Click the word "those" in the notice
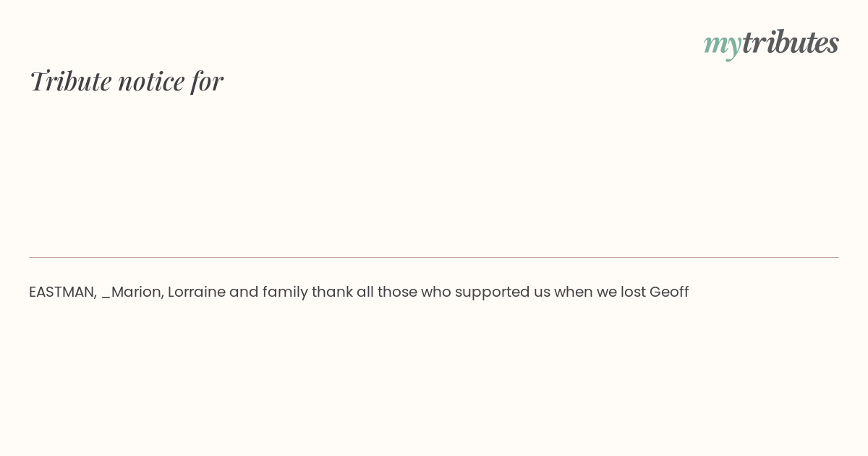The height and width of the screenshot is (456, 868). [397, 292]
